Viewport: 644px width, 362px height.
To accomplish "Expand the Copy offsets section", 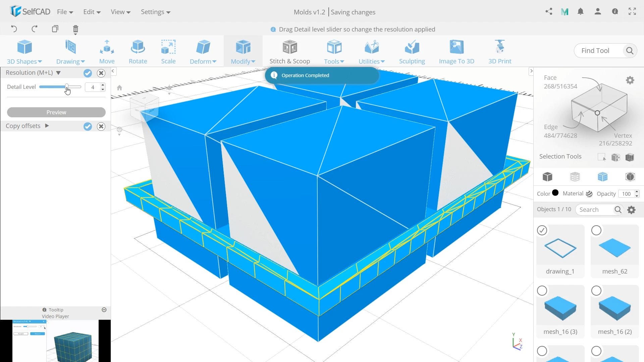I will (x=47, y=126).
